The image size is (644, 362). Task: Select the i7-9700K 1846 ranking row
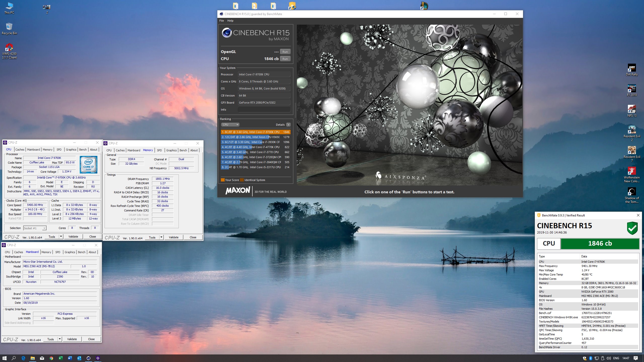point(256,132)
